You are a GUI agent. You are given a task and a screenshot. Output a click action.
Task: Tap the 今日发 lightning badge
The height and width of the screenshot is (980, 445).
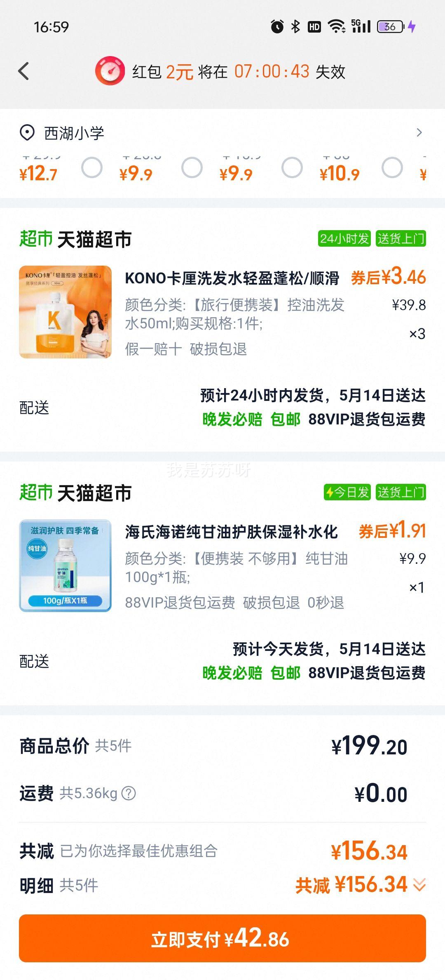347,492
